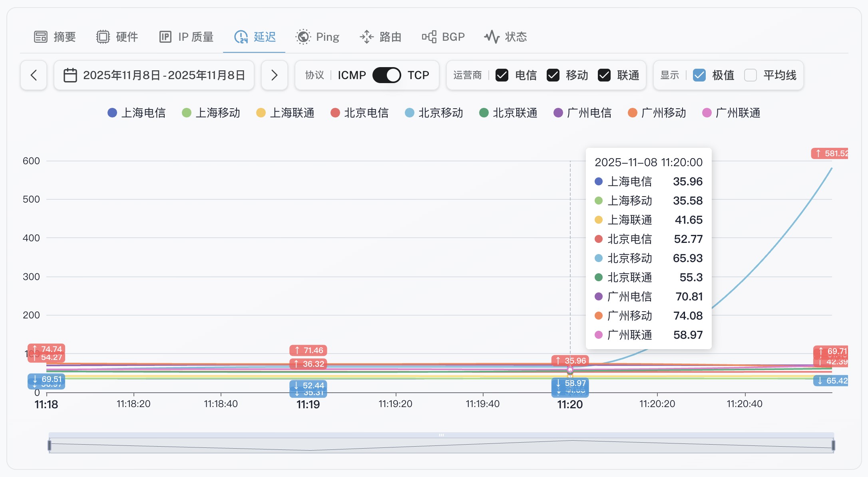Click the 摘要 summary tab icon
Viewport: 868px width, 477px height.
click(41, 37)
